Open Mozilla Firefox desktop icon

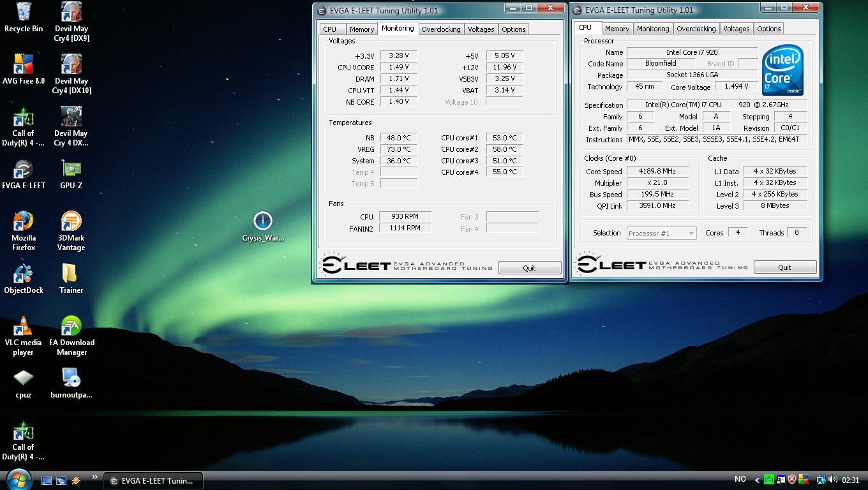coord(24,231)
